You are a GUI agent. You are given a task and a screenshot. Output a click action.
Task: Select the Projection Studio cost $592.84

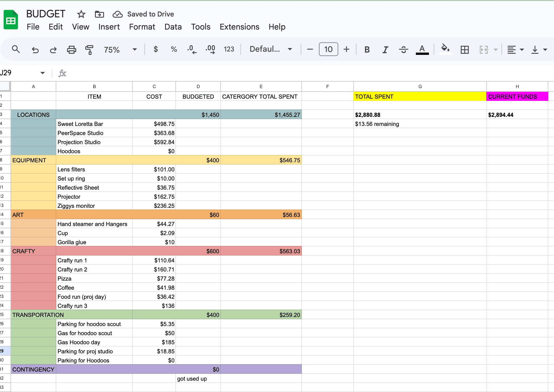click(x=154, y=142)
